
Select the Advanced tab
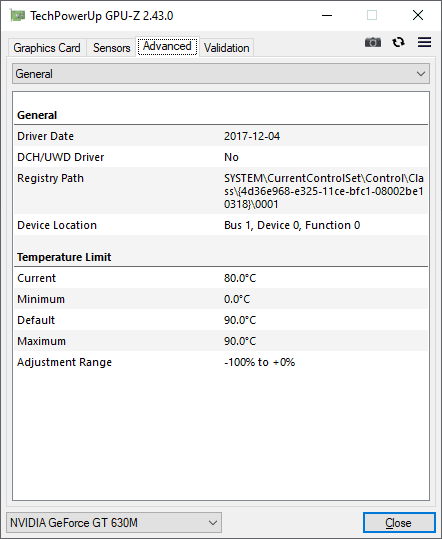167,46
